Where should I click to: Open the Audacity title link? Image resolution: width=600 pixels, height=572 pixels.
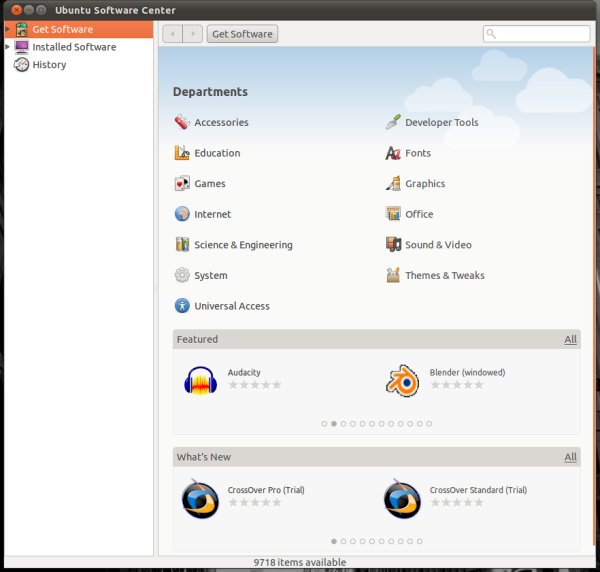point(244,372)
